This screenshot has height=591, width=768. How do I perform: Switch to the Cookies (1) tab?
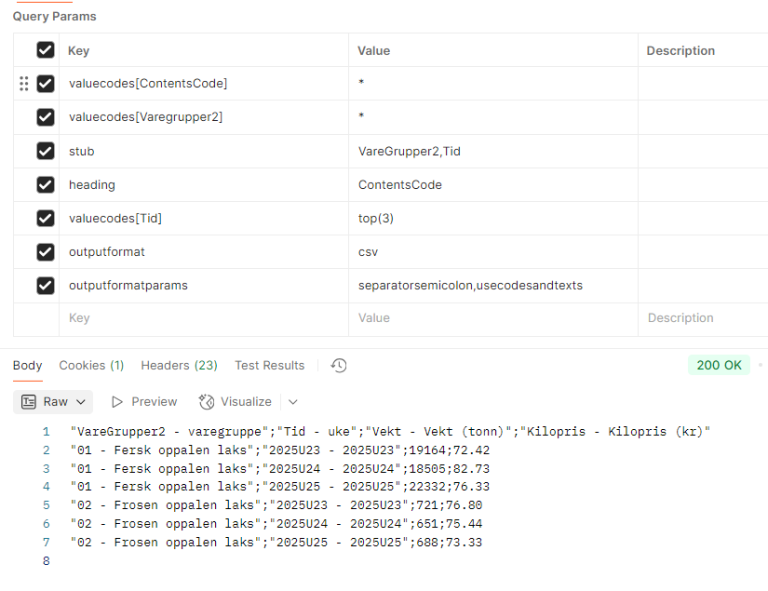pos(91,366)
